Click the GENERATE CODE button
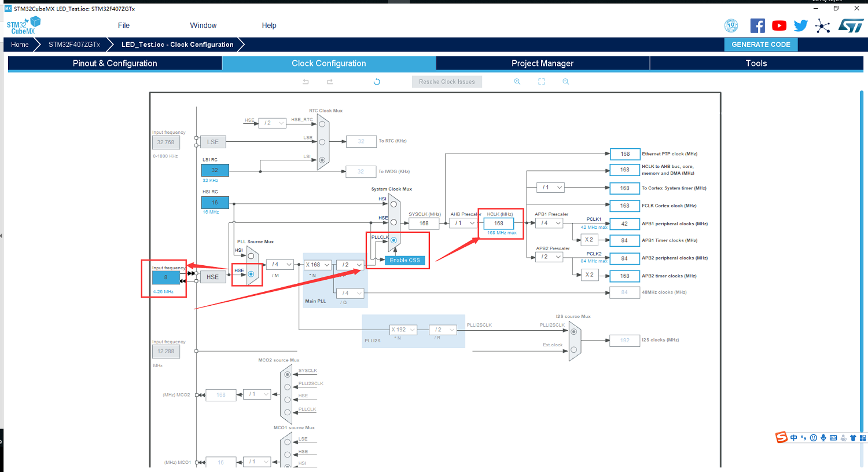This screenshot has width=868, height=472. coord(761,45)
